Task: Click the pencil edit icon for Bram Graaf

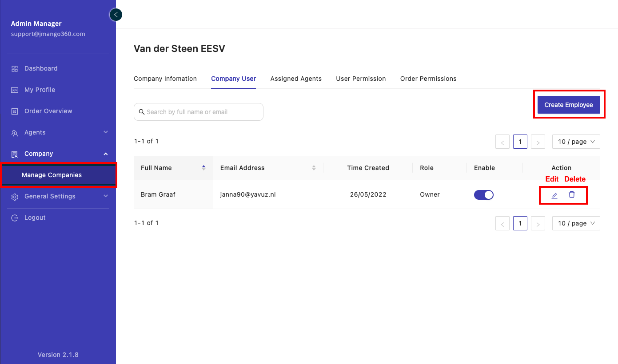Action: [x=554, y=195]
